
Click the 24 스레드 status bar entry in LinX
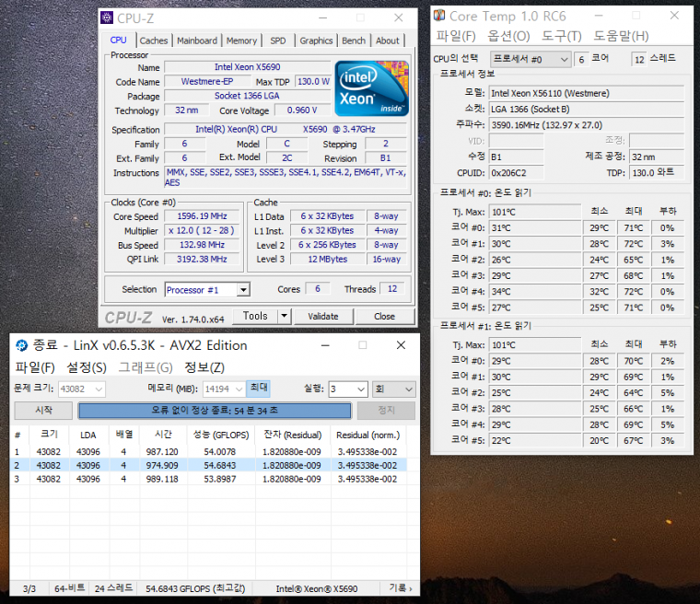pyautogui.click(x=113, y=588)
